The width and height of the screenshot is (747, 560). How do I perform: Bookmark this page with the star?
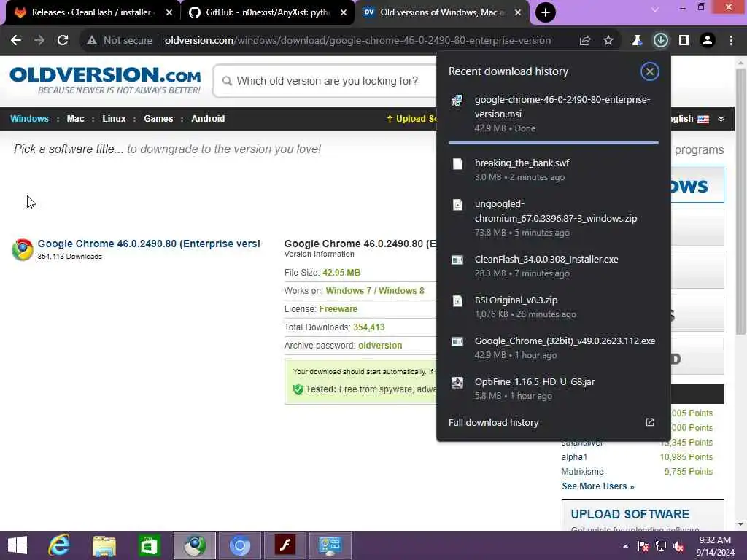608,41
